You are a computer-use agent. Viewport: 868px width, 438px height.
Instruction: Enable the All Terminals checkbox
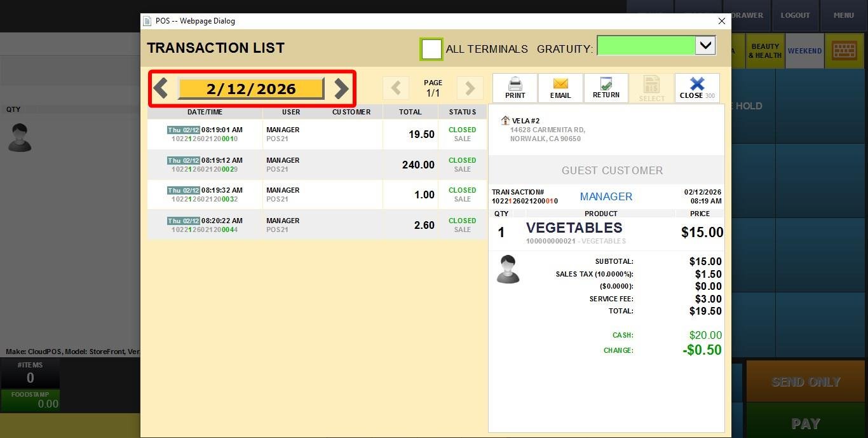(431, 49)
